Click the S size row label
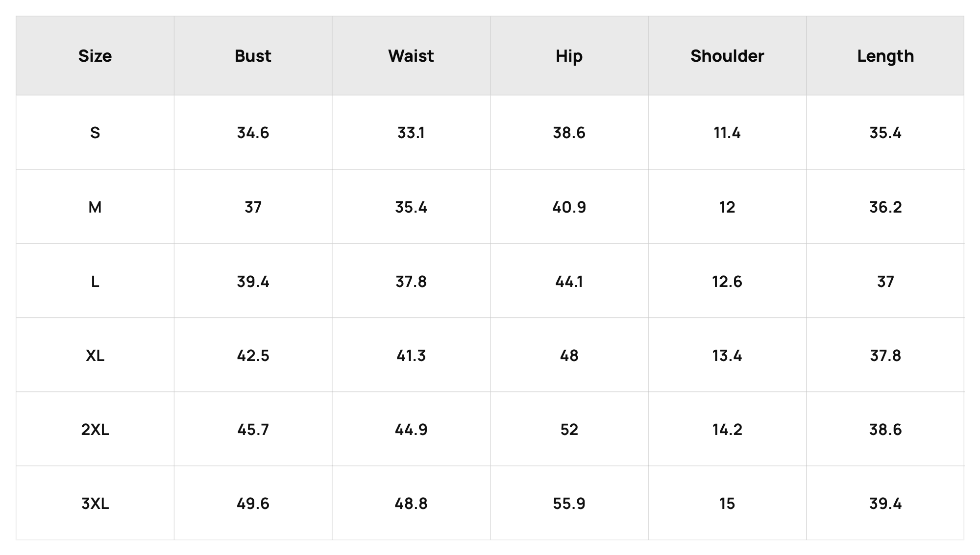Image resolution: width=980 pixels, height=555 pixels. coord(95,133)
